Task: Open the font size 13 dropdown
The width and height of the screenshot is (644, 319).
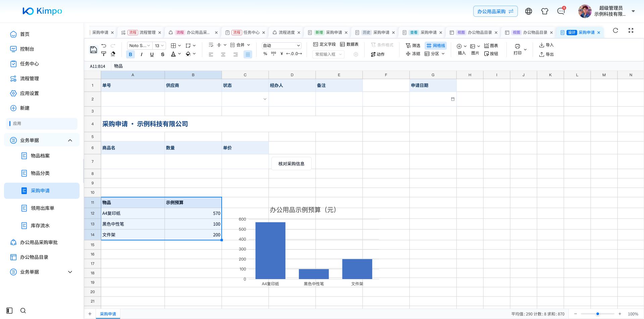Action: 159,45
